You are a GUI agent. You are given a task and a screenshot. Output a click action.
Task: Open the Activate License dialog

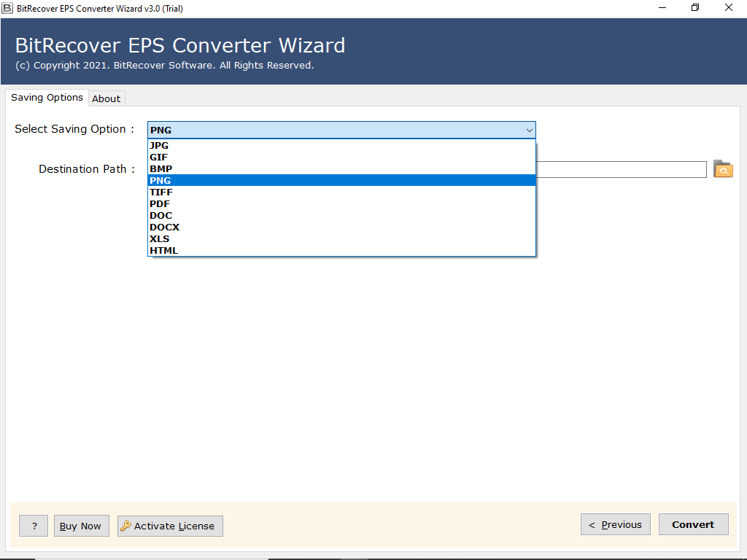(x=170, y=526)
